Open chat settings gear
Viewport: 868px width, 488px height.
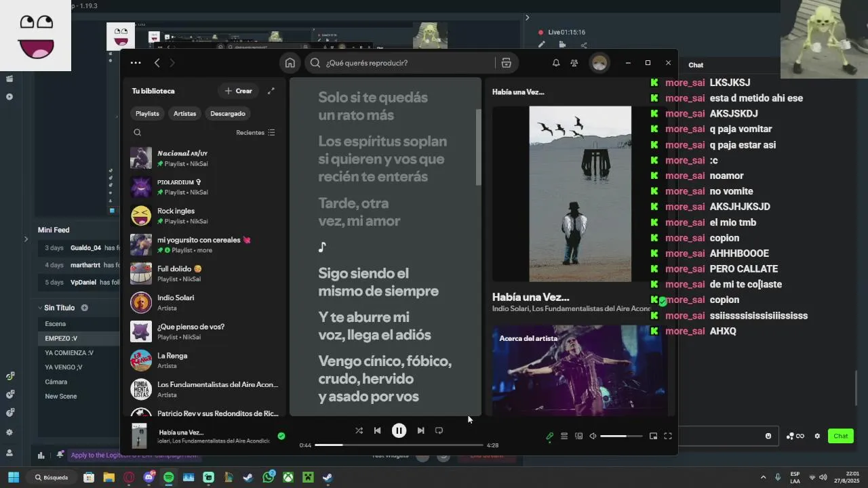tap(817, 436)
